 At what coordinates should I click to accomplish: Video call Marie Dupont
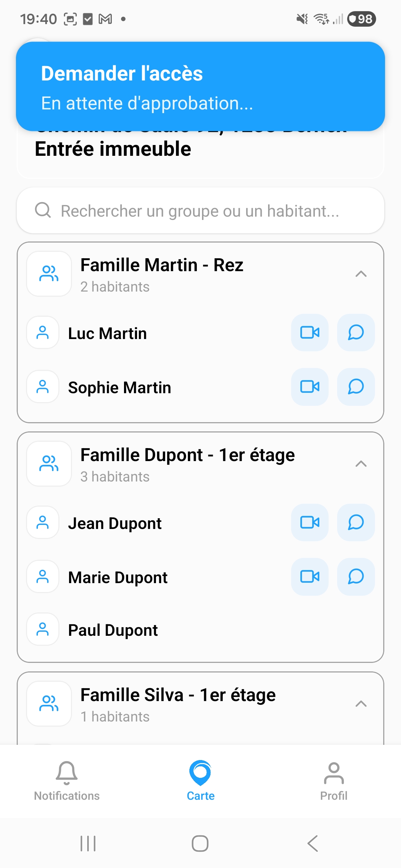click(310, 576)
